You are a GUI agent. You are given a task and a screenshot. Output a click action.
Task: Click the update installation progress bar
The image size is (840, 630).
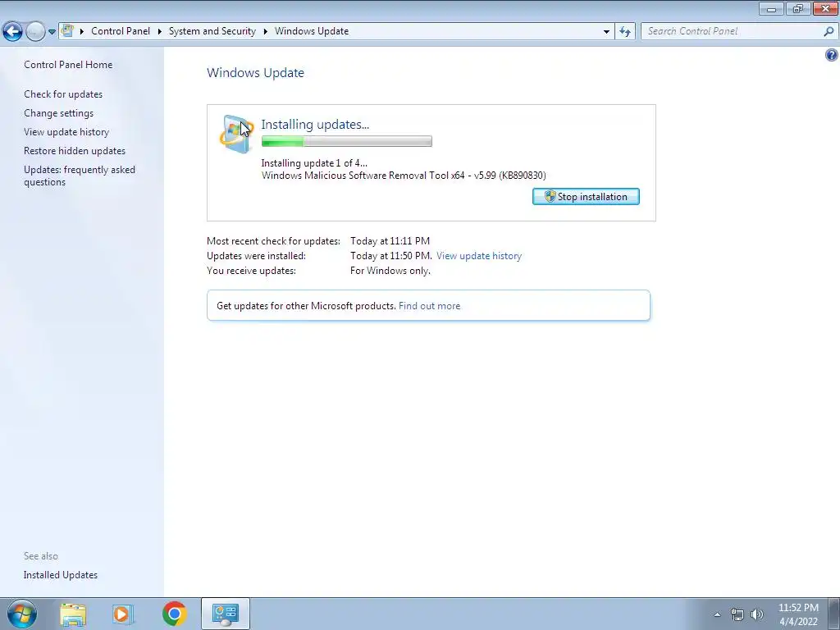347,141
